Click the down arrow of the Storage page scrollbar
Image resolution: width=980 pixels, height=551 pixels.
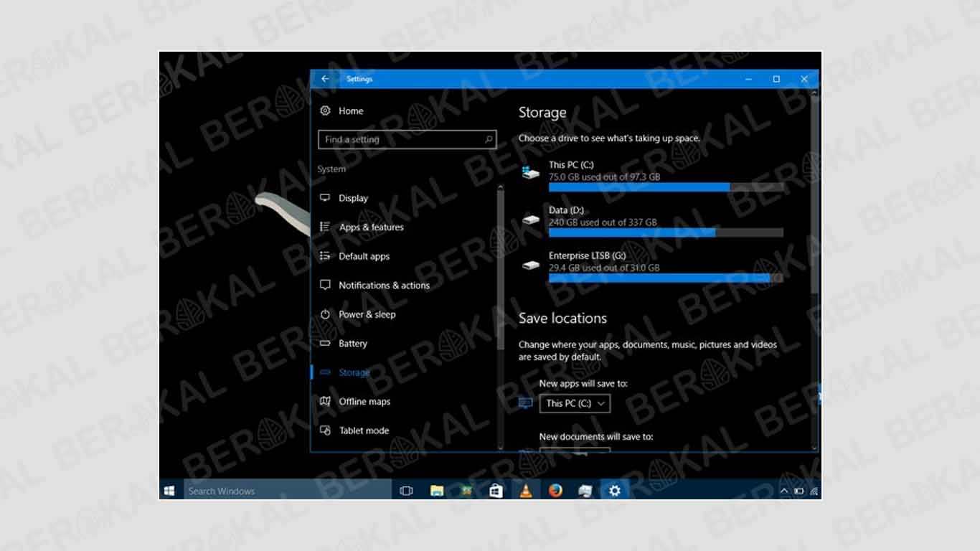[x=814, y=447]
